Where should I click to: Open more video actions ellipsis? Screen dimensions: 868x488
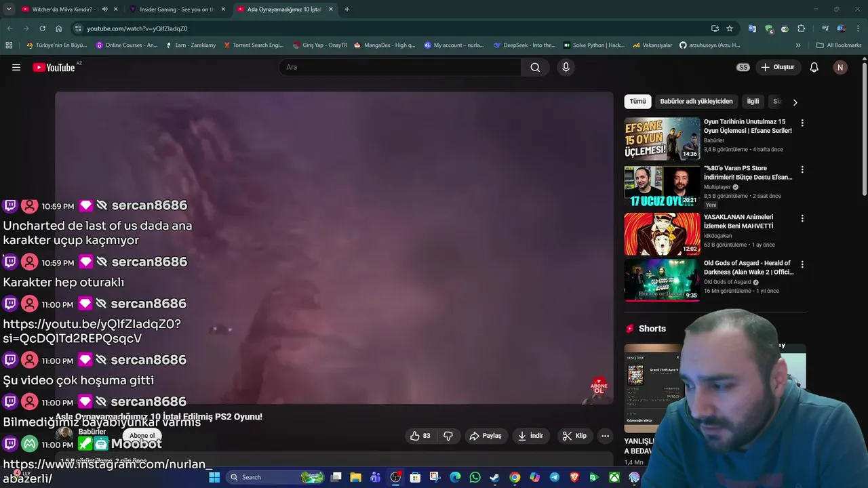click(606, 436)
